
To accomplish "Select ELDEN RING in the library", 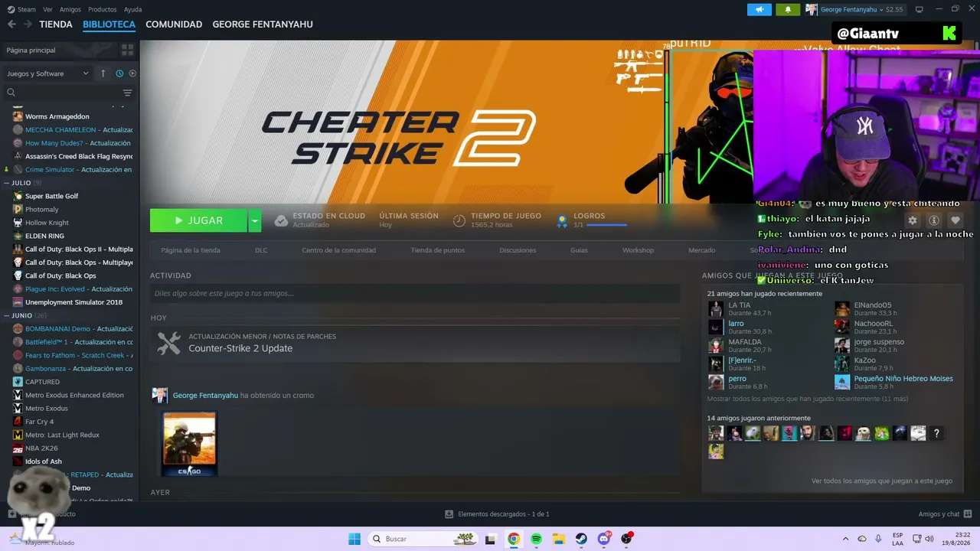I will pyautogui.click(x=44, y=236).
